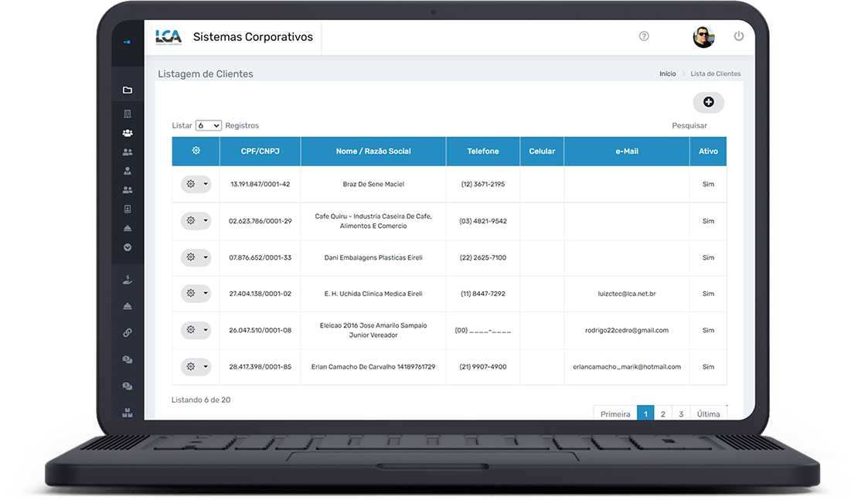This screenshot has width=868, height=500.
Task: Click the folder icon in the sidebar
Action: tap(128, 90)
